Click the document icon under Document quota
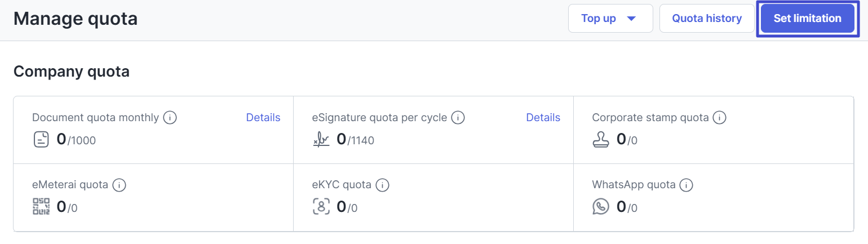868x244 pixels. (41, 140)
